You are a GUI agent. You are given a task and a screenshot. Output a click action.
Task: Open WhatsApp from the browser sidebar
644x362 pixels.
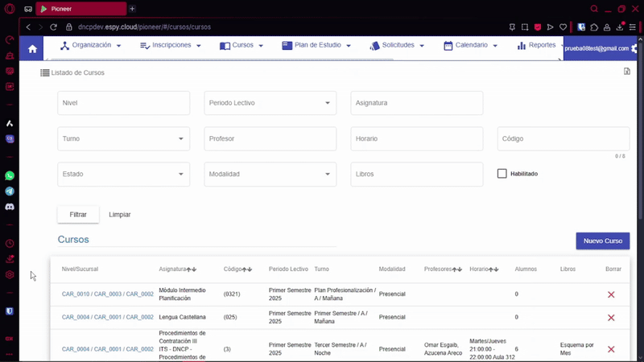click(10, 175)
